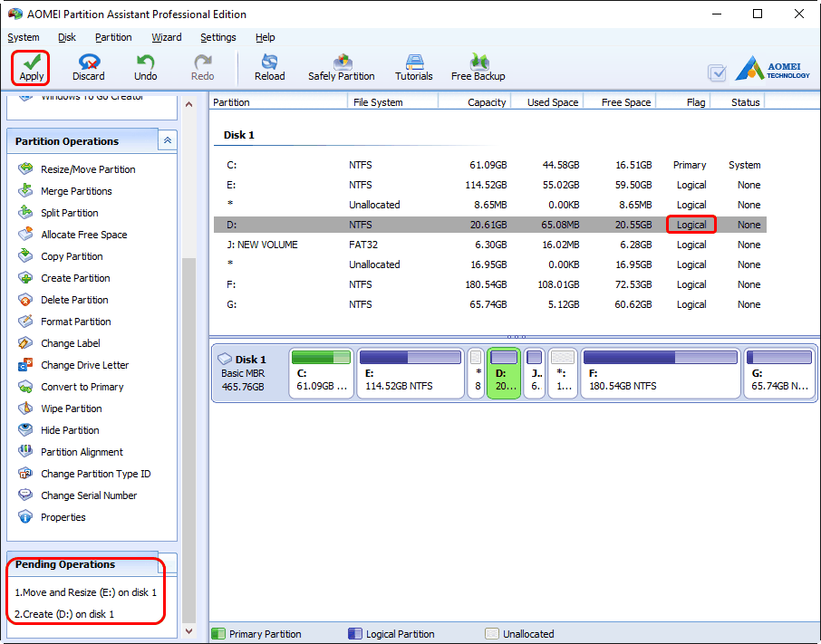Viewport: 821px width, 644px height.
Task: Select the E: partition row in list
Action: [490, 185]
